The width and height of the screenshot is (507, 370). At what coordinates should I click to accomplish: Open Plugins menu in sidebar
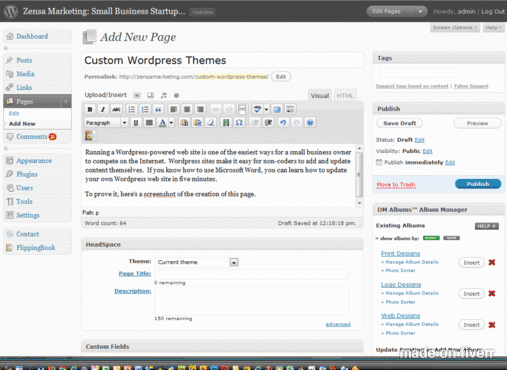point(27,174)
